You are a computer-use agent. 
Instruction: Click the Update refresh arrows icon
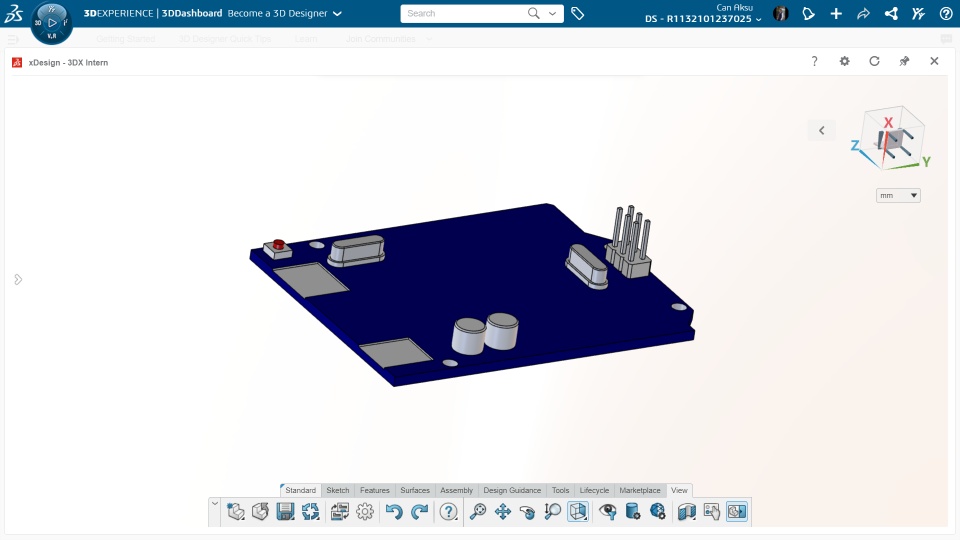pyautogui.click(x=310, y=511)
